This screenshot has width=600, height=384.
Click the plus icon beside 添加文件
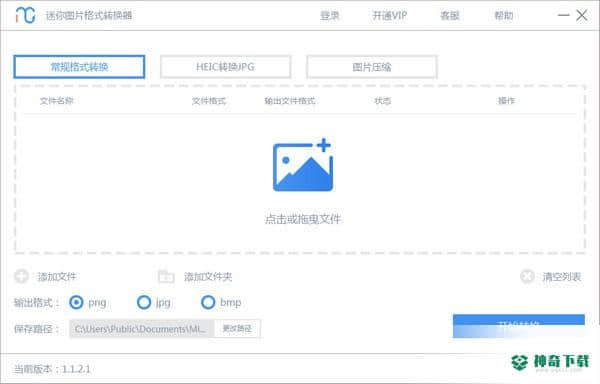(21, 276)
